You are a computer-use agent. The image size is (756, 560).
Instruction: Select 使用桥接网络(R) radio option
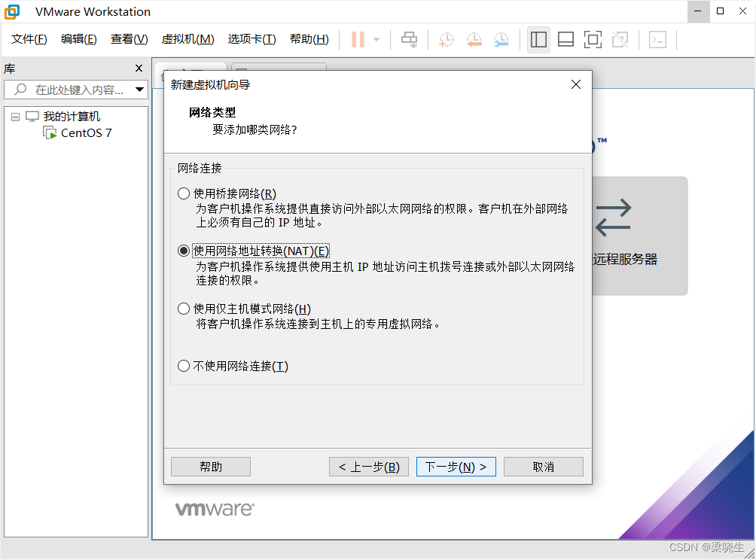[x=183, y=193]
